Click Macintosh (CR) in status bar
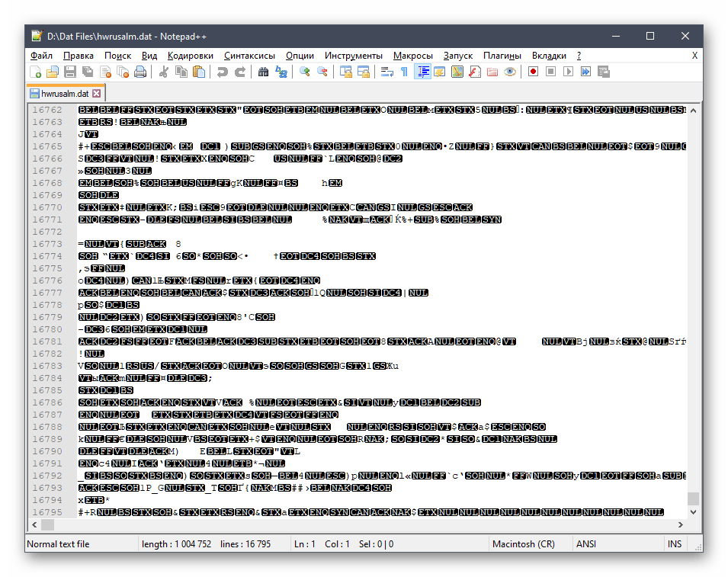This screenshot has height=577, width=728. coord(523,544)
